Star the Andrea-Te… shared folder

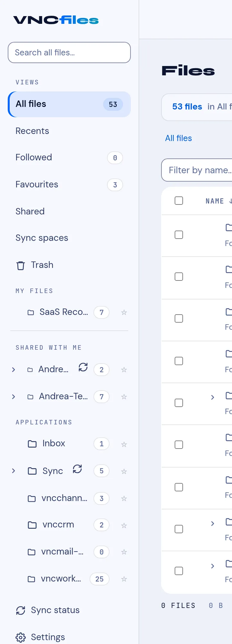click(x=124, y=397)
